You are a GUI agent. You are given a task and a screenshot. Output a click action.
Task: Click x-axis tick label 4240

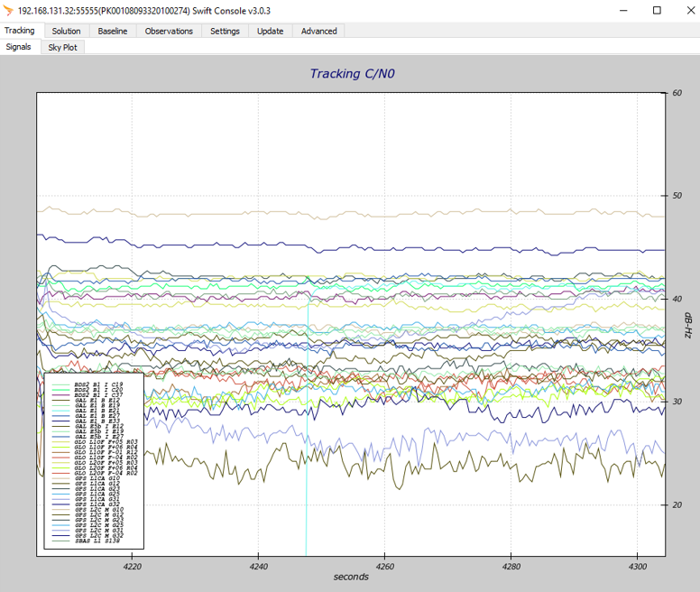point(259,567)
